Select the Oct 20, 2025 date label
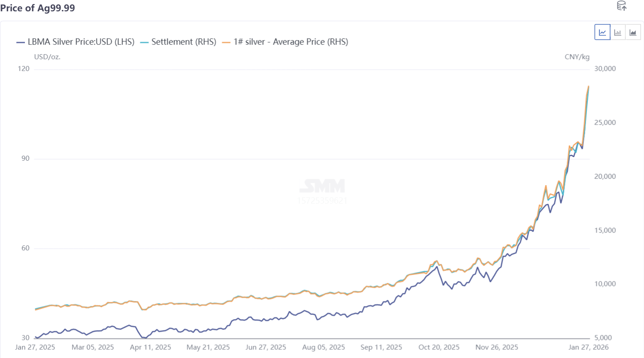 point(439,347)
